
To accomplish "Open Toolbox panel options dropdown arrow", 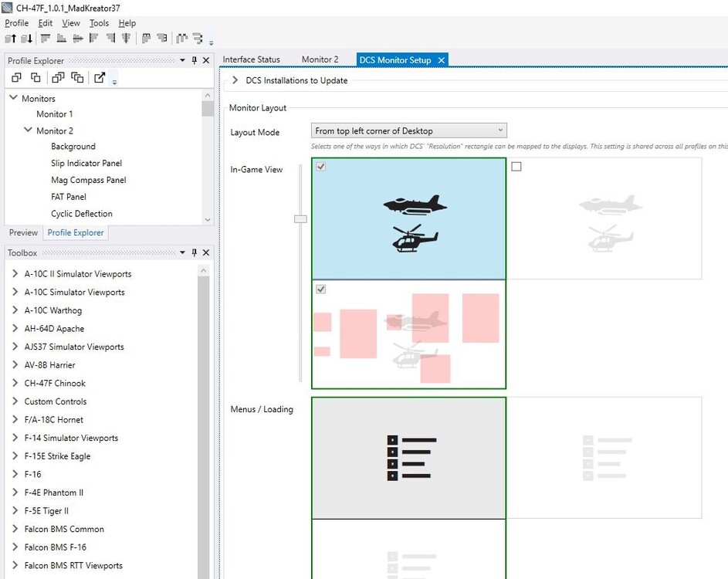I will click(x=182, y=252).
